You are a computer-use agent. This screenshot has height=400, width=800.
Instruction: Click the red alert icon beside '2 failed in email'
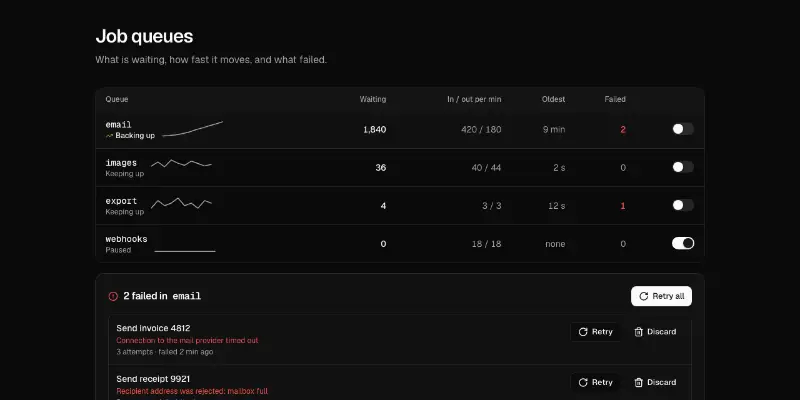[113, 296]
